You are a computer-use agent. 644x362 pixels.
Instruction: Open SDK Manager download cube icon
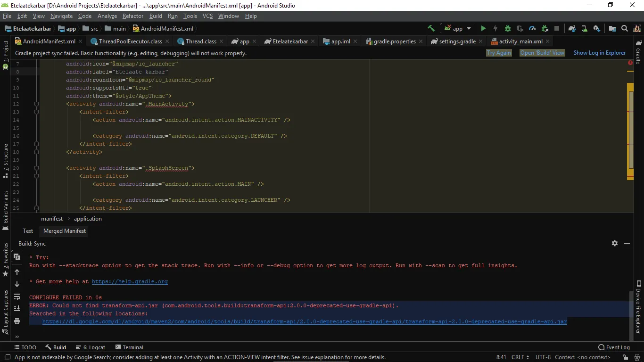pyautogui.click(x=597, y=28)
